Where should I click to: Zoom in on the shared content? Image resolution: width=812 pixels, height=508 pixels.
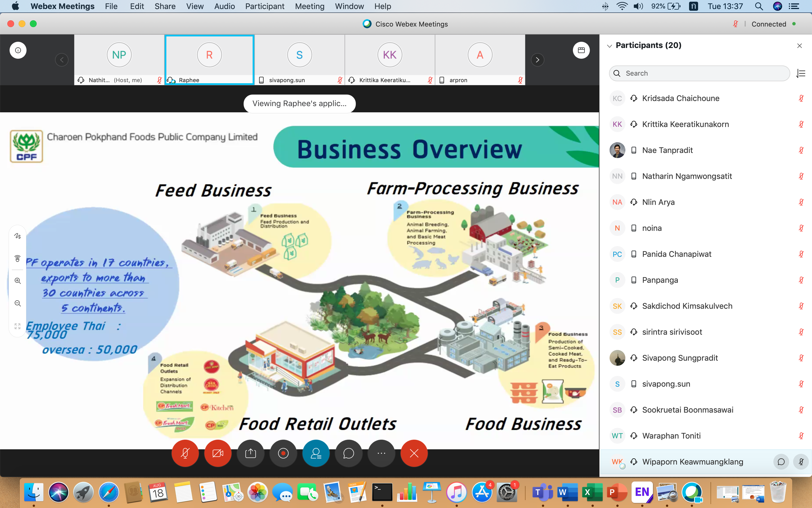pyautogui.click(x=17, y=281)
